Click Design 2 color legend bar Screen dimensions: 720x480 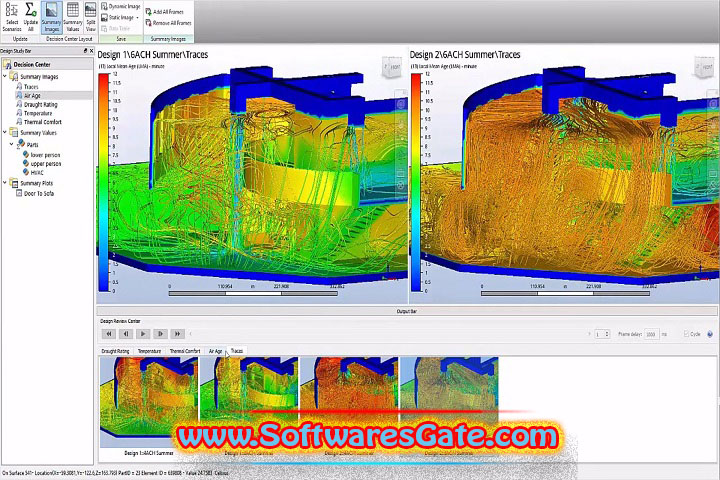coord(416,182)
